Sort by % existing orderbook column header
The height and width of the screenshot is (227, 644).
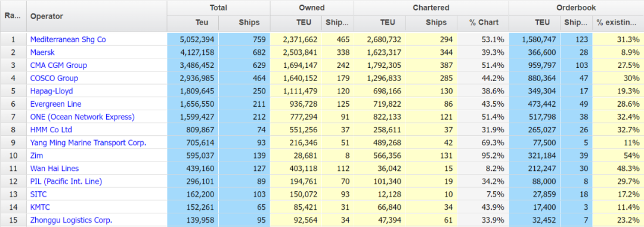click(x=618, y=23)
